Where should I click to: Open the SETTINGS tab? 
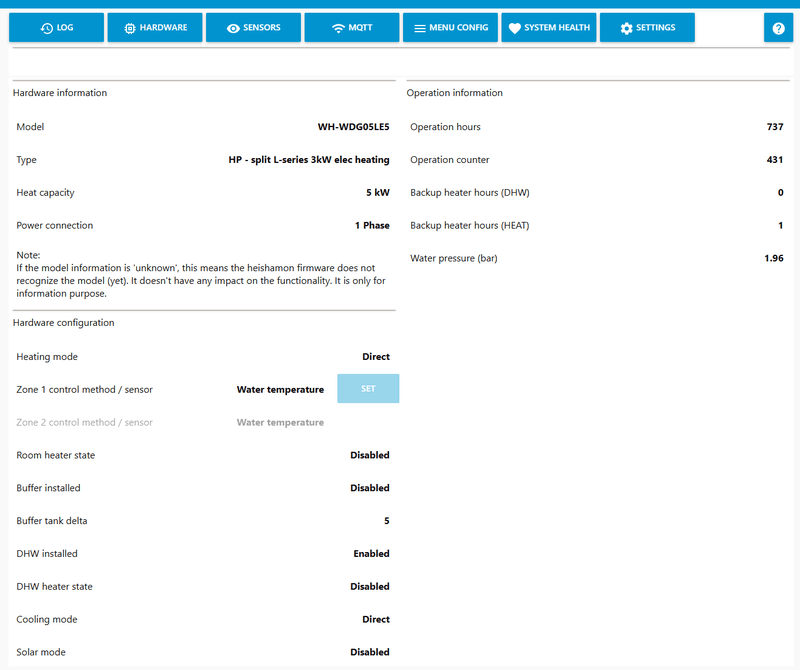[647, 28]
